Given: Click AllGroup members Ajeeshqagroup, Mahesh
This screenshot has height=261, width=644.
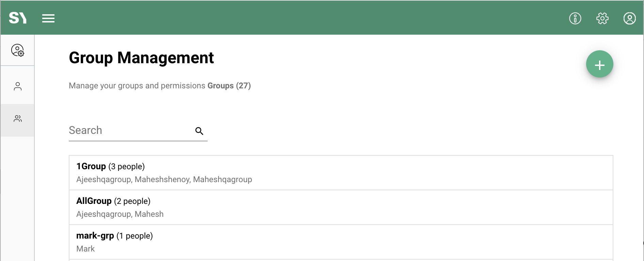Looking at the screenshot, I should 120,214.
